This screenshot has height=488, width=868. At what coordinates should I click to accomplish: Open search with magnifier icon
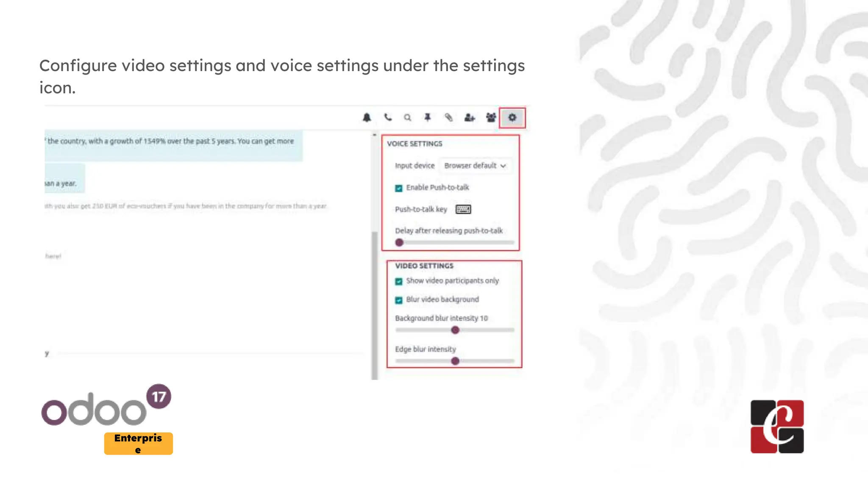[x=407, y=118]
